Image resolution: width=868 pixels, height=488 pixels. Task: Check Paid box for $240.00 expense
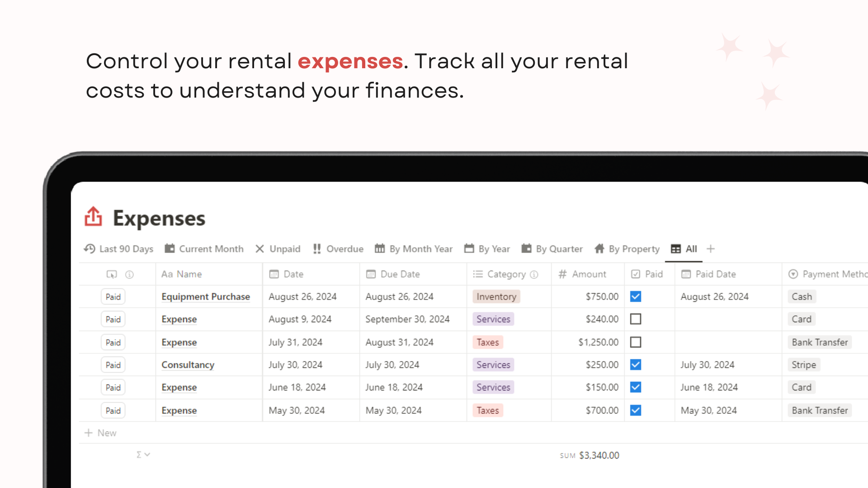coord(636,319)
